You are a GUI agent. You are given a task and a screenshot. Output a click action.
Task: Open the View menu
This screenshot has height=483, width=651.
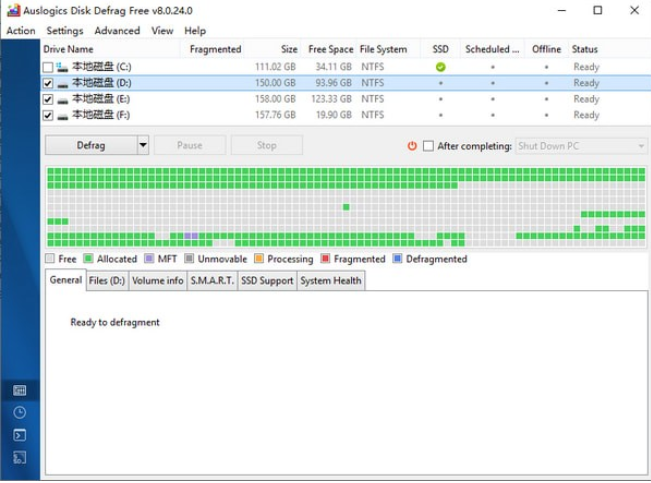(x=162, y=31)
